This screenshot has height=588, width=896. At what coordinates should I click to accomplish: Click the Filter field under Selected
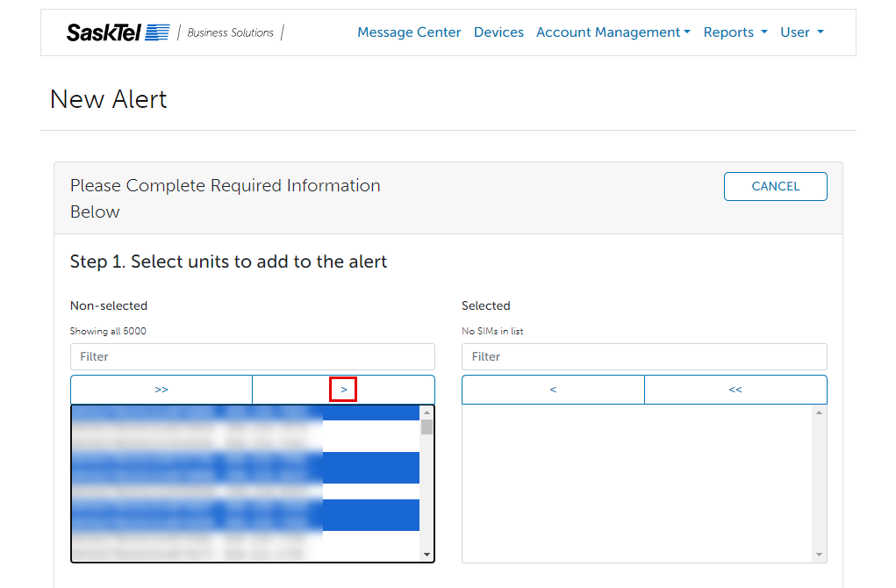tap(644, 356)
